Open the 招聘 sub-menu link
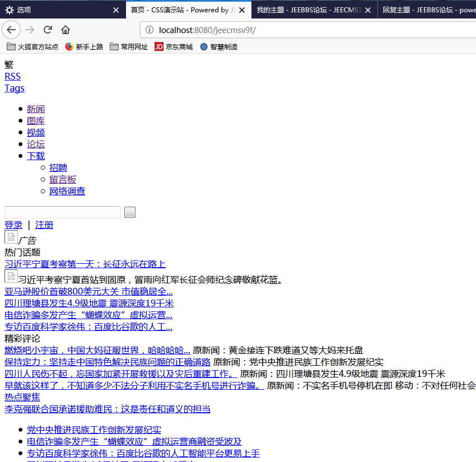Image resolution: width=476 pixels, height=462 pixels. [x=58, y=167]
